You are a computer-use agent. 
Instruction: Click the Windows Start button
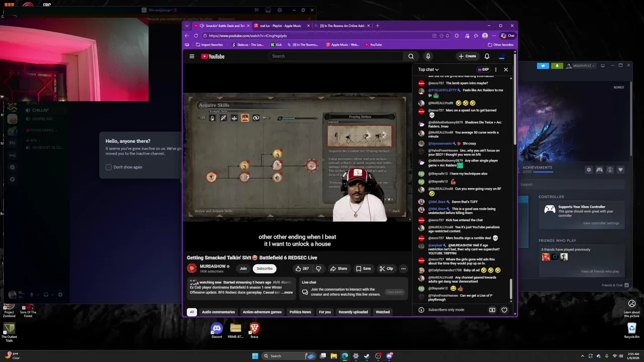[255, 356]
